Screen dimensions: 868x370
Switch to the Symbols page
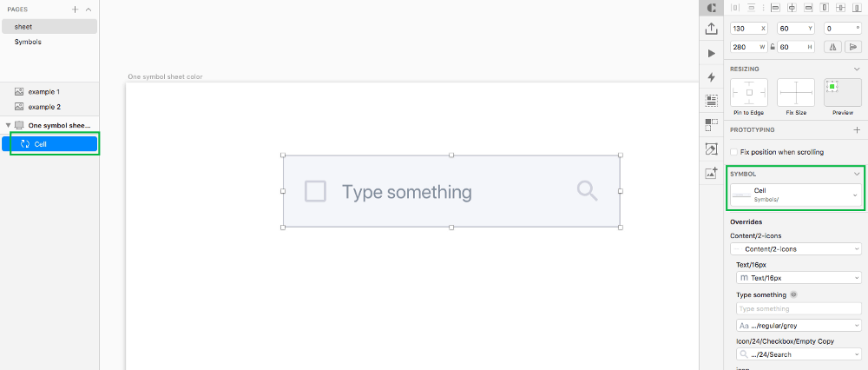(28, 42)
